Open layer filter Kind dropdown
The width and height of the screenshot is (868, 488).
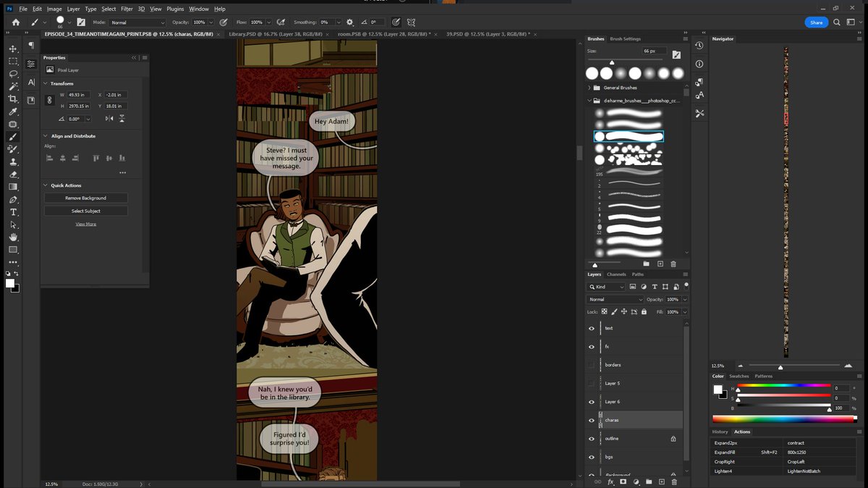606,287
